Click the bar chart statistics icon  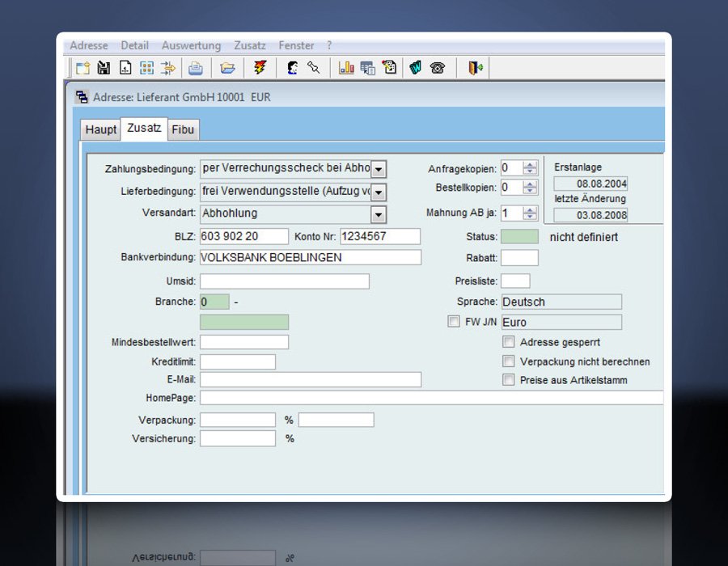pyautogui.click(x=346, y=68)
